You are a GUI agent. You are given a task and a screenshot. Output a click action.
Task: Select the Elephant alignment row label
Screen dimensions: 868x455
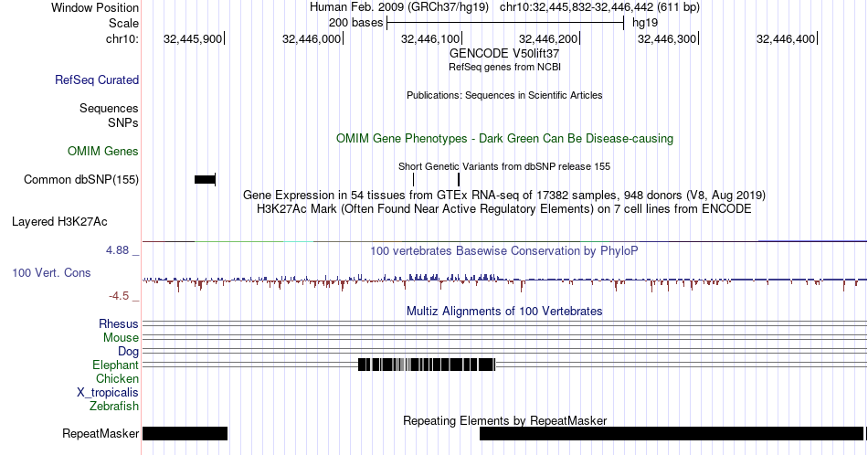pos(116,365)
